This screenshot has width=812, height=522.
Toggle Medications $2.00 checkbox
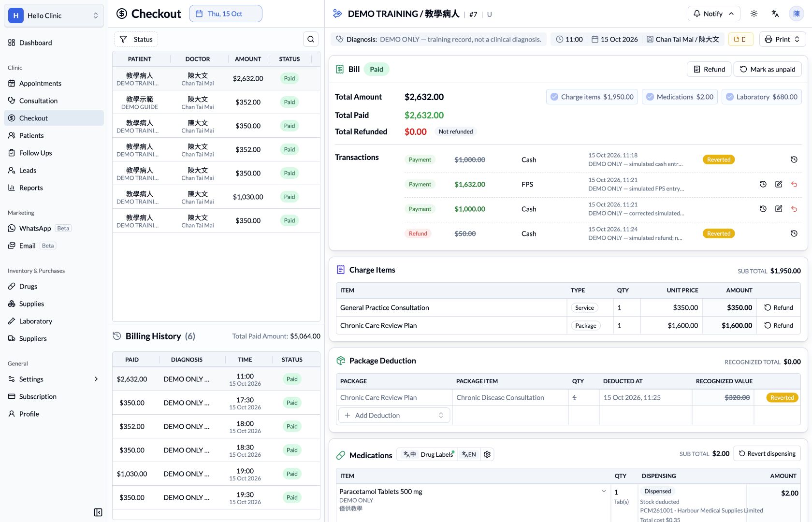[x=680, y=97]
